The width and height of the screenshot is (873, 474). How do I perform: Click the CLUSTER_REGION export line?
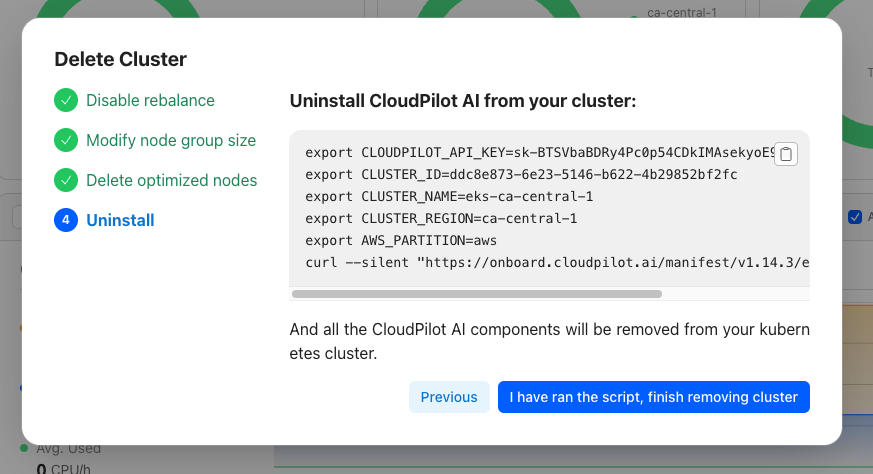pyautogui.click(x=441, y=219)
